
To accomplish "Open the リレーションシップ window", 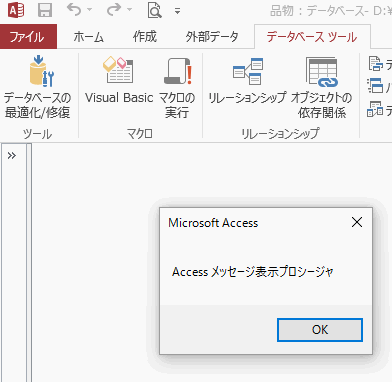I will 247,80.
